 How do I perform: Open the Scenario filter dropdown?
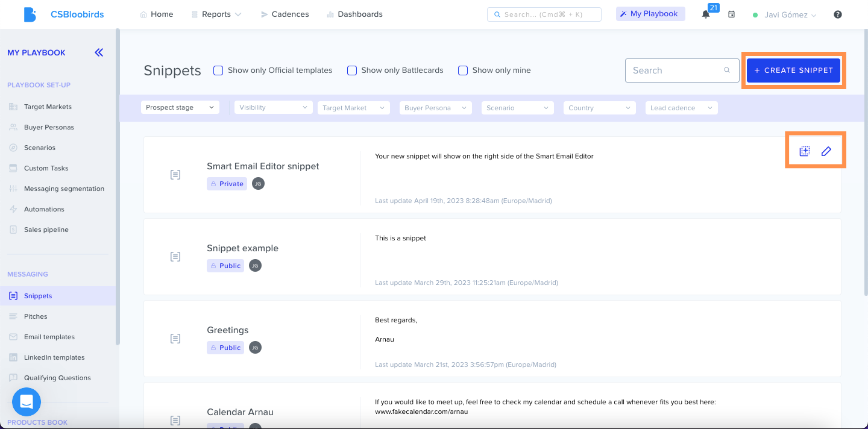(x=517, y=108)
